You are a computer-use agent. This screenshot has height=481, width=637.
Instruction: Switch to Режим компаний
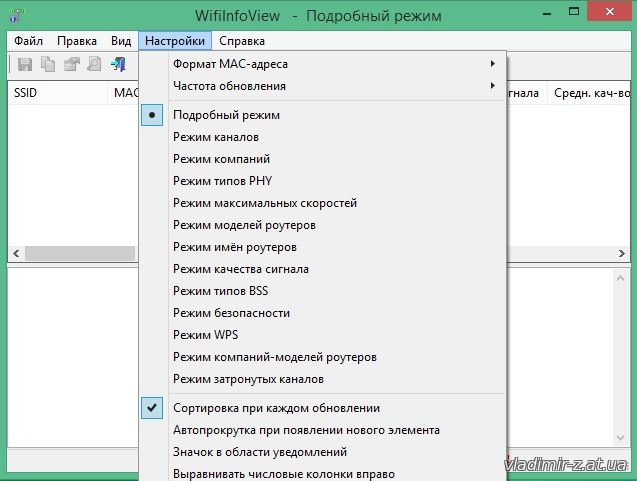322,159
